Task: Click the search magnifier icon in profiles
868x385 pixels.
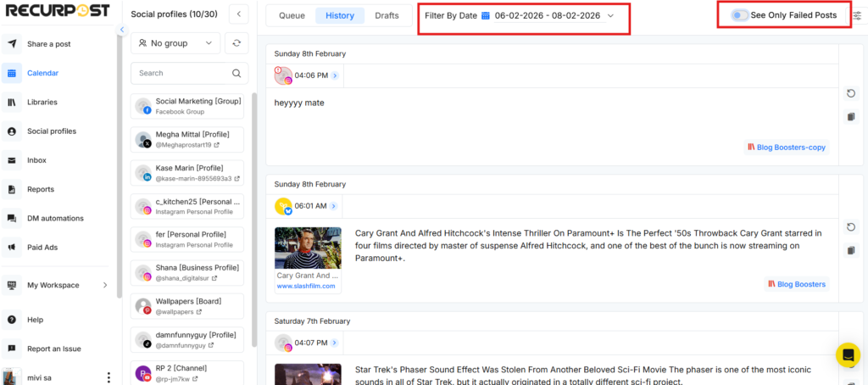Action: (236, 73)
